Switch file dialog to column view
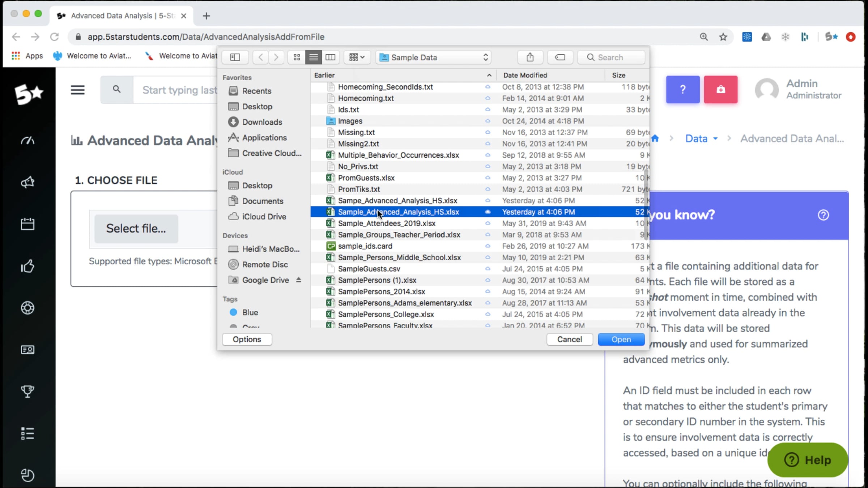868x488 pixels. tap(330, 57)
